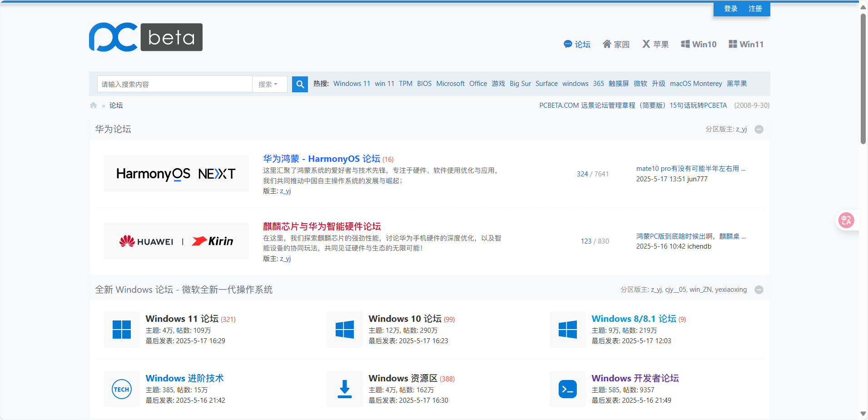Click hot search term Surface
This screenshot has height=420, width=868.
click(546, 84)
